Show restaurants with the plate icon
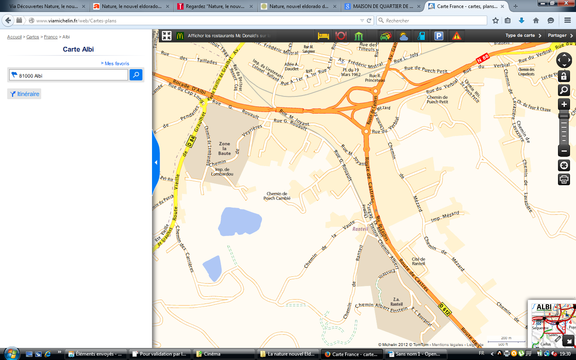Screen dimensions: 576x360 pos(341,36)
